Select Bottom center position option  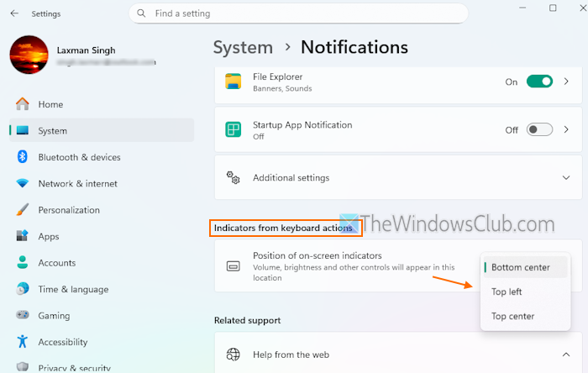525,267
